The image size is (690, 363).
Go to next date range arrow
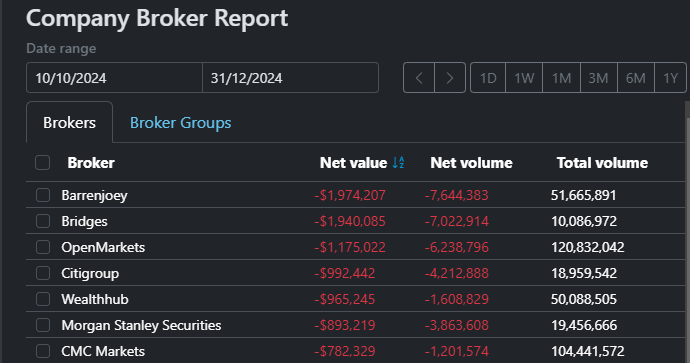[450, 78]
